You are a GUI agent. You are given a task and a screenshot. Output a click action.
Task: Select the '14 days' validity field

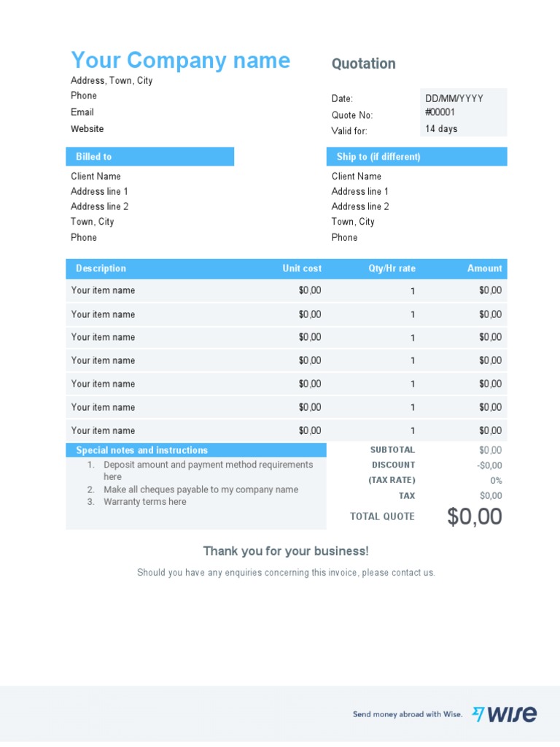coord(441,128)
